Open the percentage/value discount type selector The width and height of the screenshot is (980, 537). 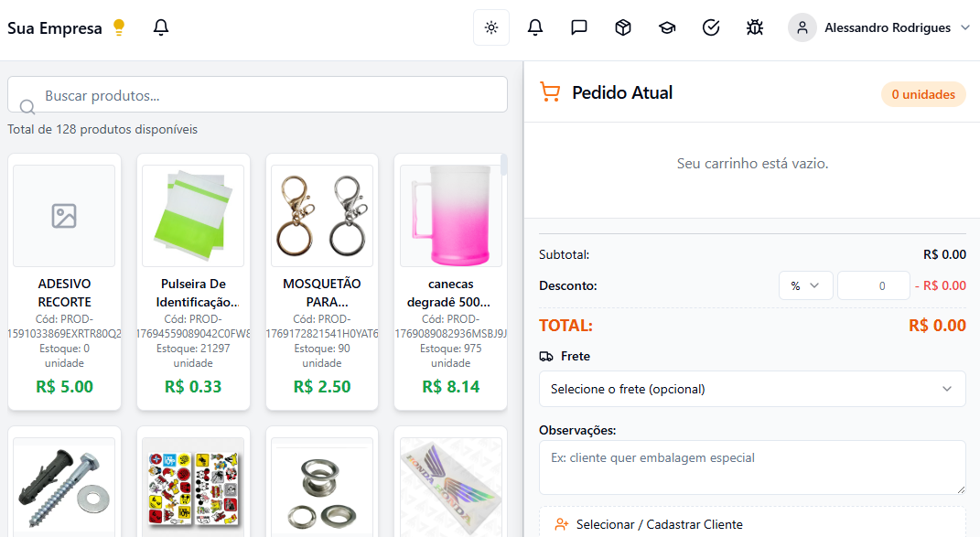tap(805, 285)
